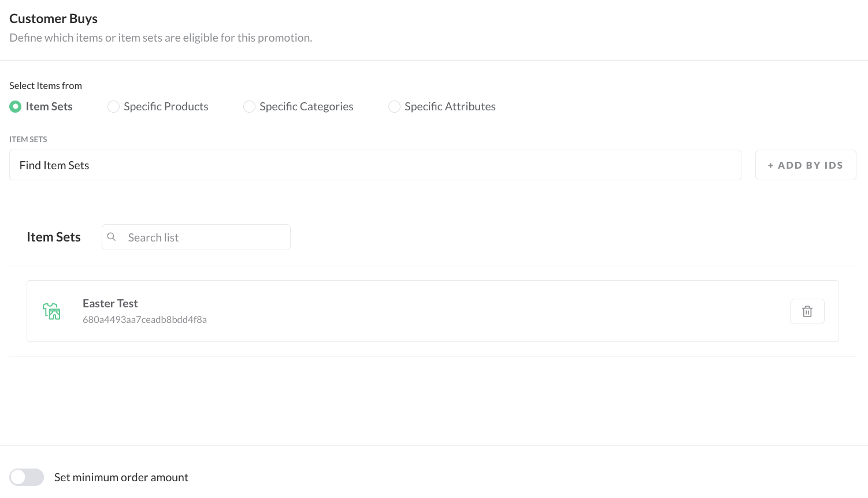Delete the Easter Test item set
The height and width of the screenshot is (498, 868).
(x=807, y=311)
